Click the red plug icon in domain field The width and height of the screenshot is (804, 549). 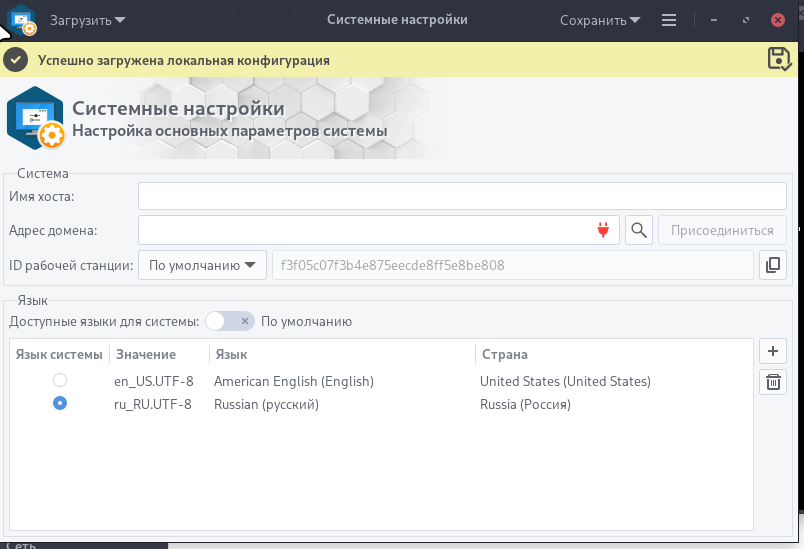(x=603, y=231)
